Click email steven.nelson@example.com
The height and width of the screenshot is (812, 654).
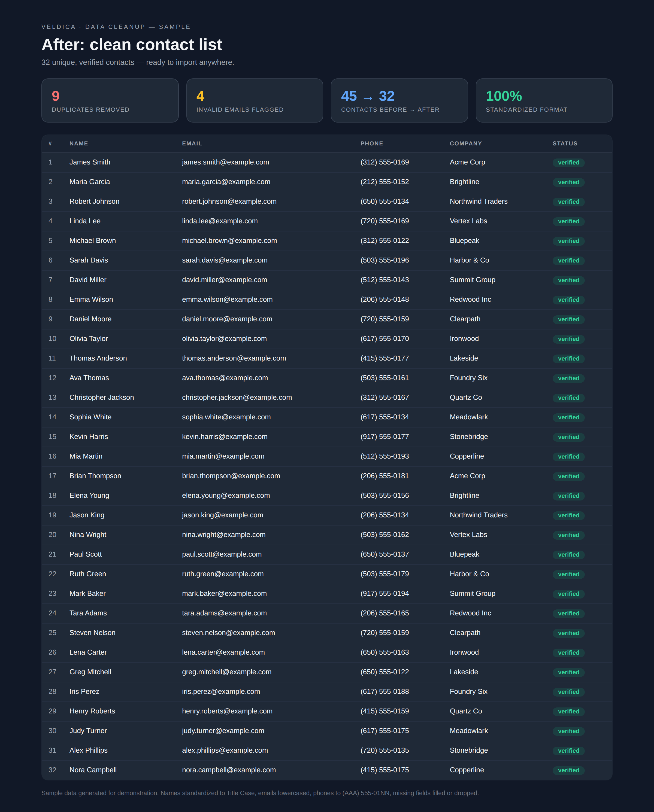click(228, 632)
